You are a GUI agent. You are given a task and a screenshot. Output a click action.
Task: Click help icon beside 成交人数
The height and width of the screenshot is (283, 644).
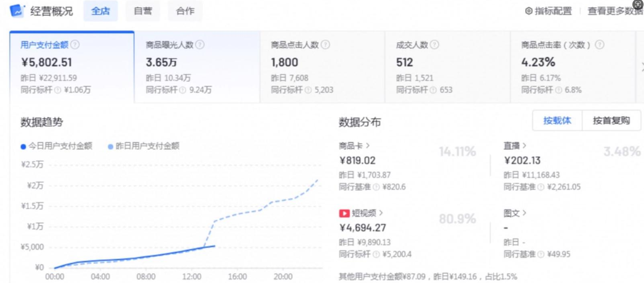[x=434, y=45]
